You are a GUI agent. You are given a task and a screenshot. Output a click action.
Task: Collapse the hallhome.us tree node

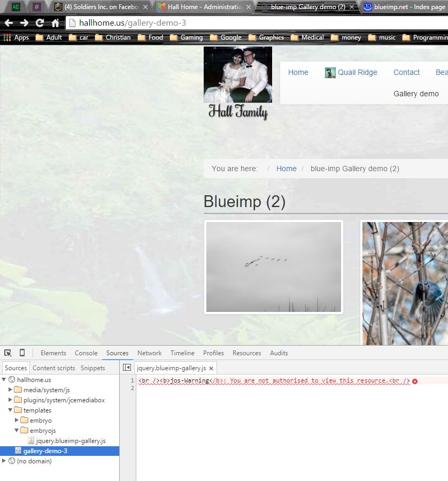click(x=4, y=379)
